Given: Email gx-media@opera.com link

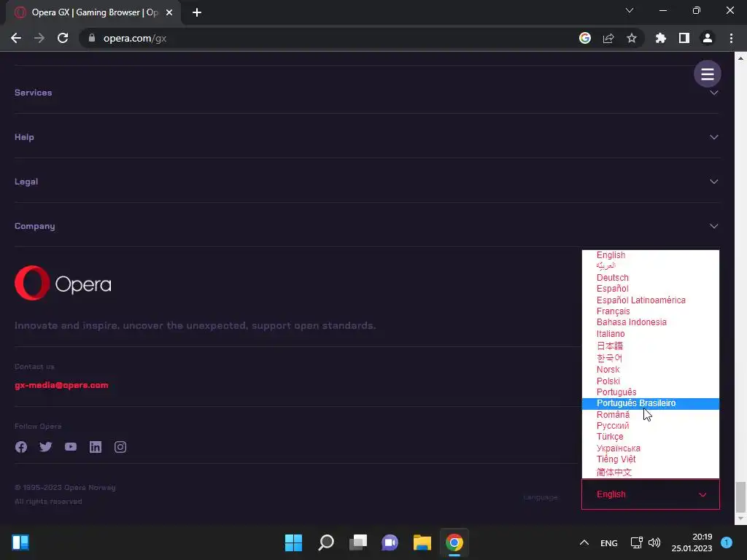Looking at the screenshot, I should (61, 385).
